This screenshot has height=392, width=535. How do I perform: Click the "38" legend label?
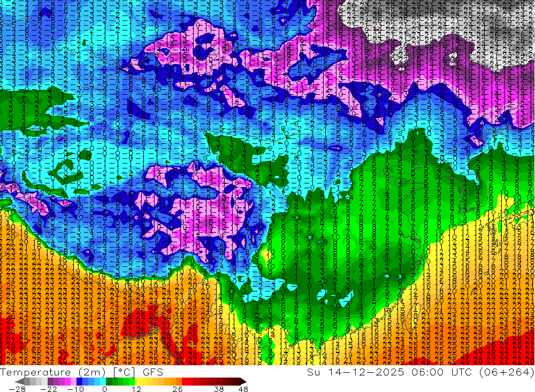pyautogui.click(x=218, y=389)
